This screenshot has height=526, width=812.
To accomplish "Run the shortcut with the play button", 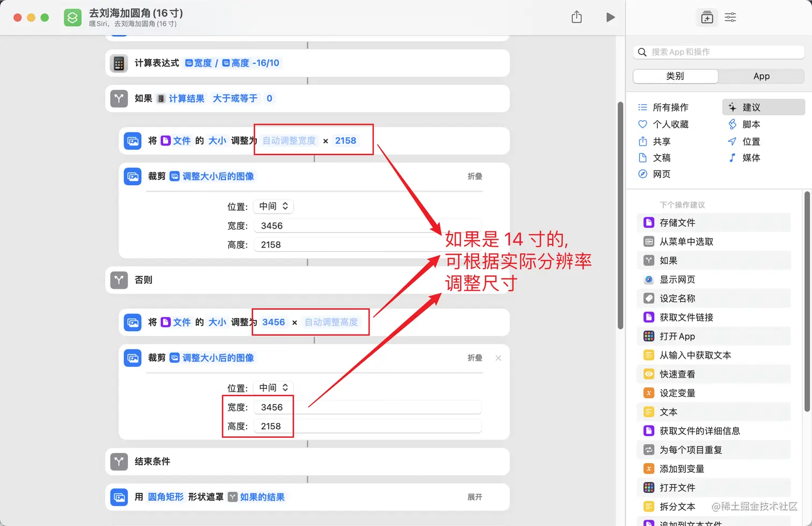I will pos(610,17).
